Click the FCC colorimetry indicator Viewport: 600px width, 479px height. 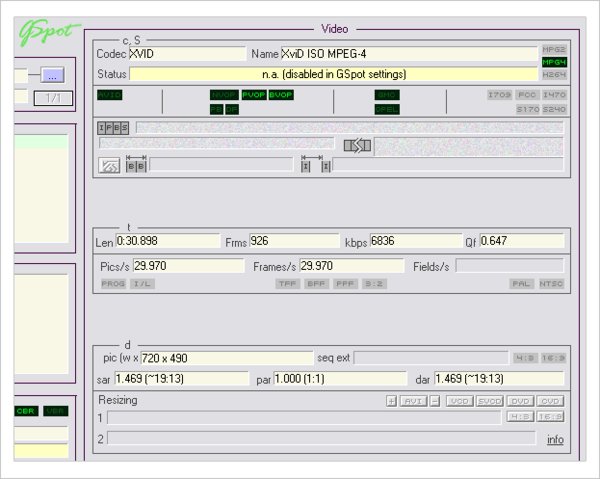[x=527, y=94]
